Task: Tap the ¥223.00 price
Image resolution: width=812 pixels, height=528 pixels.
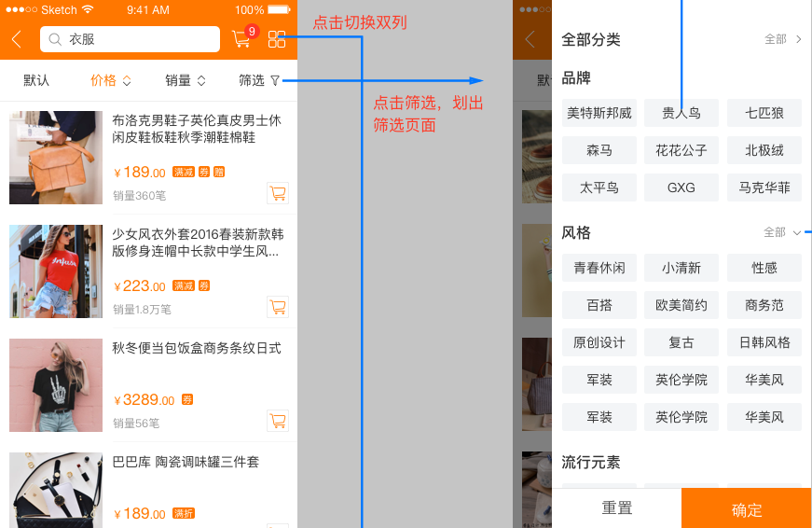Action: pyautogui.click(x=140, y=286)
